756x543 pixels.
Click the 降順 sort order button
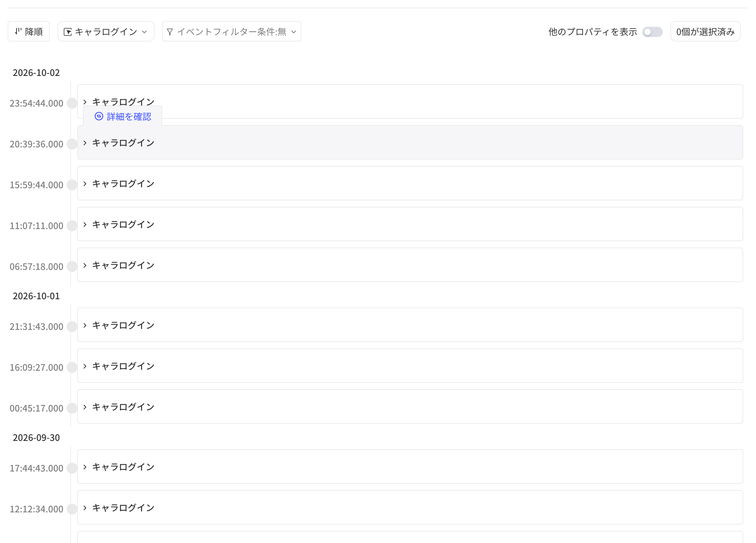coord(29,32)
